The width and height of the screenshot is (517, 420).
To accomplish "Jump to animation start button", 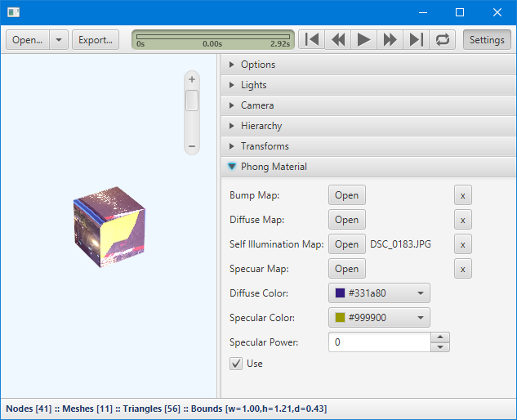I will point(311,40).
